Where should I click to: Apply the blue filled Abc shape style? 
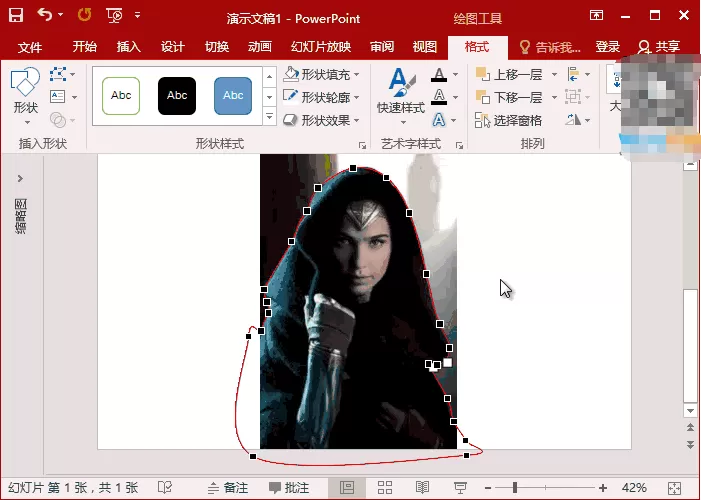pyautogui.click(x=233, y=96)
